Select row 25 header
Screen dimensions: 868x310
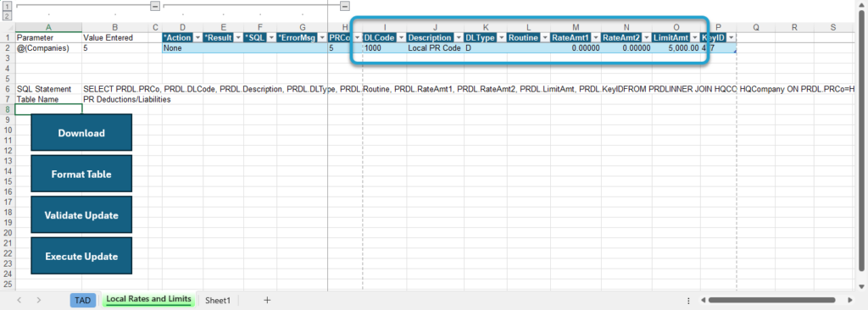[8, 284]
